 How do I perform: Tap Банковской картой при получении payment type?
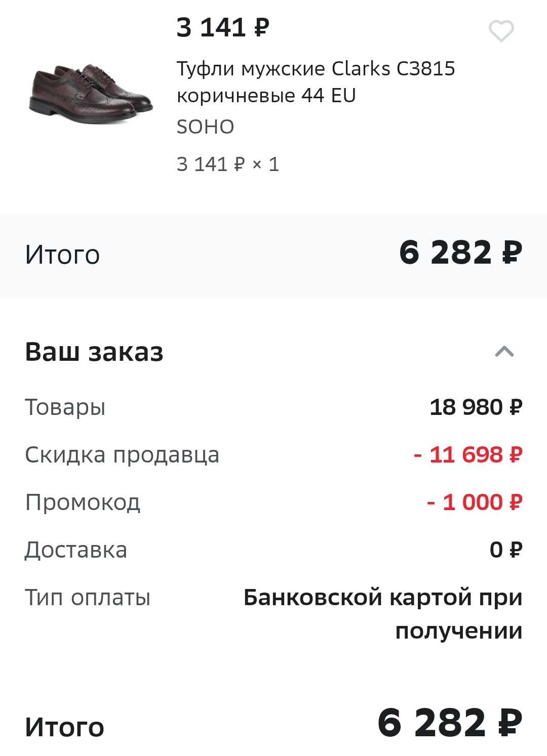coord(383,614)
